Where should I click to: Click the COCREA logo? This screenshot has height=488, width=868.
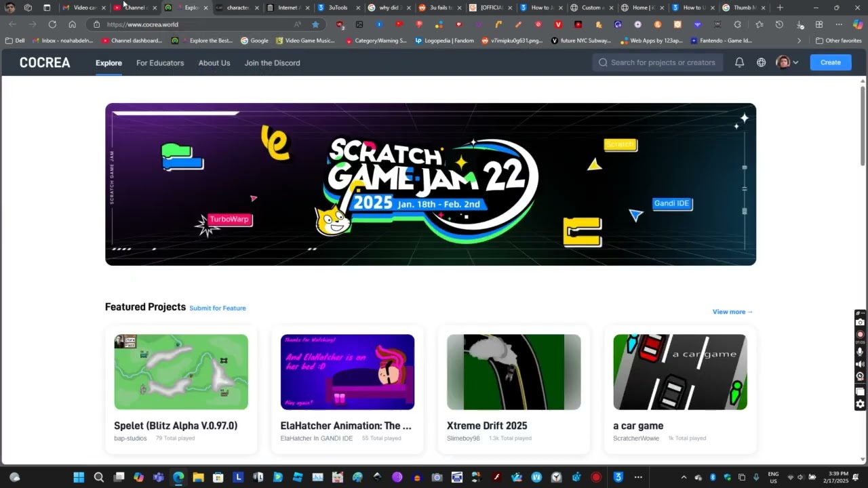click(45, 63)
